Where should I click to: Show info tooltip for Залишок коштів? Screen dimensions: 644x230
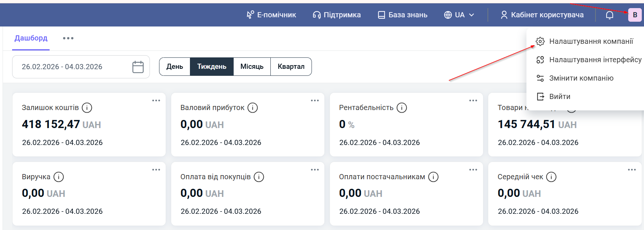[x=87, y=108]
